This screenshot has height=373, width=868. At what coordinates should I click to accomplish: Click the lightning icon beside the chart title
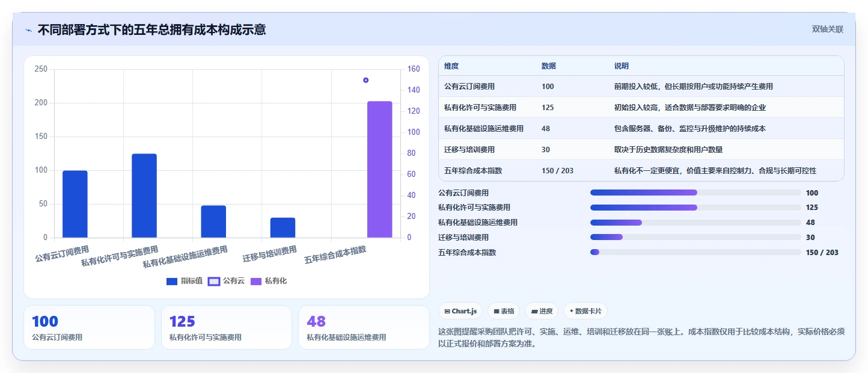[28, 29]
